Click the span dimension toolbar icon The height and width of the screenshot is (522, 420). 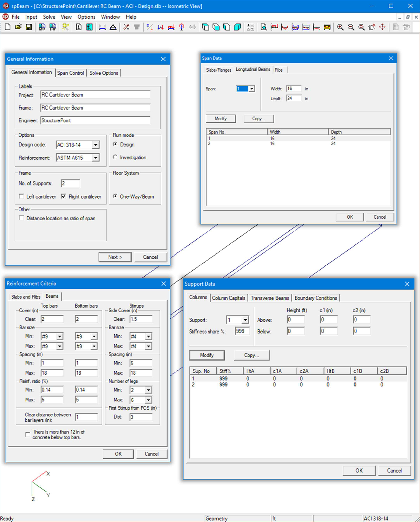click(x=102, y=27)
